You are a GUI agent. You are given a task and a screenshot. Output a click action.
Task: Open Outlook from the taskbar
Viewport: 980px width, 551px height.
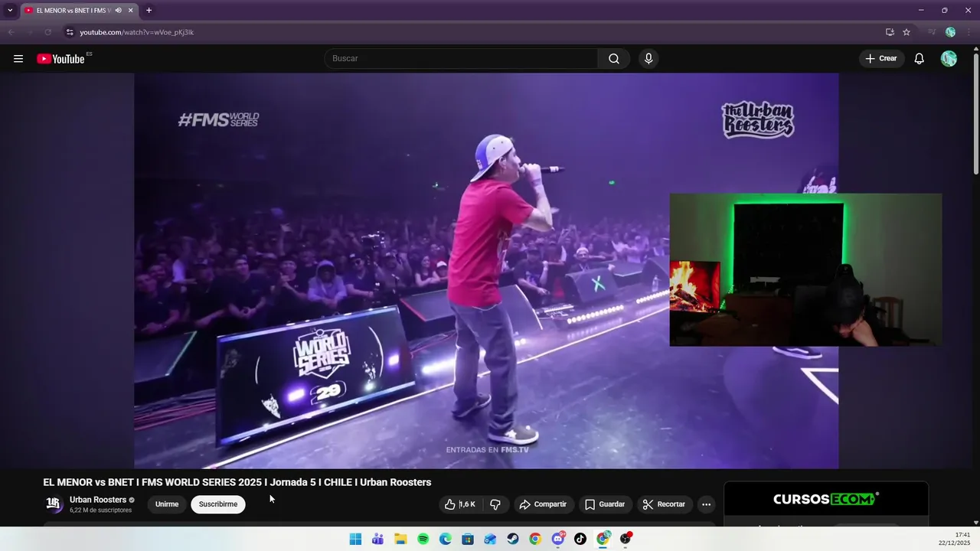[490, 539]
